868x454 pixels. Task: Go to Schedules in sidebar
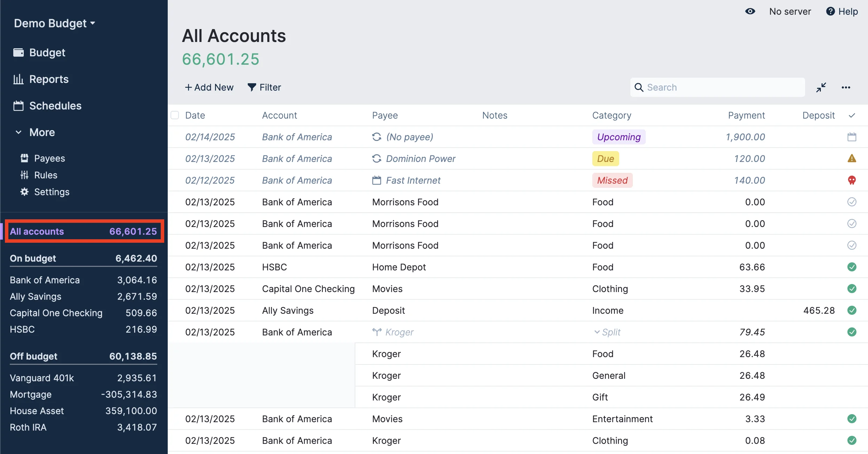[55, 106]
